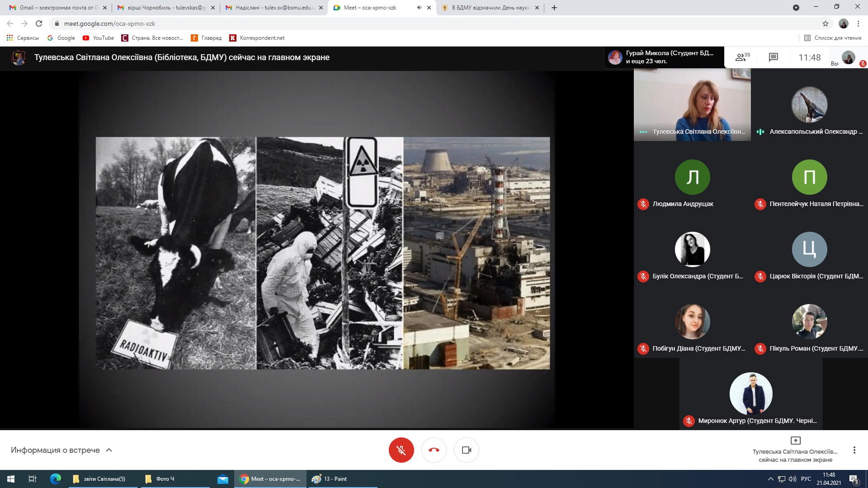Open Microsoft Edge from taskbar
This screenshot has width=868, height=488.
(55, 479)
